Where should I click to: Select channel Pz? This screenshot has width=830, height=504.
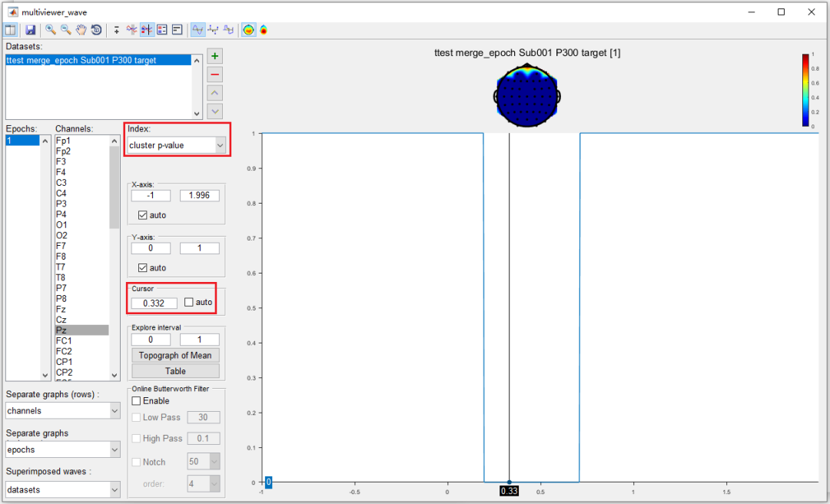[x=82, y=330]
